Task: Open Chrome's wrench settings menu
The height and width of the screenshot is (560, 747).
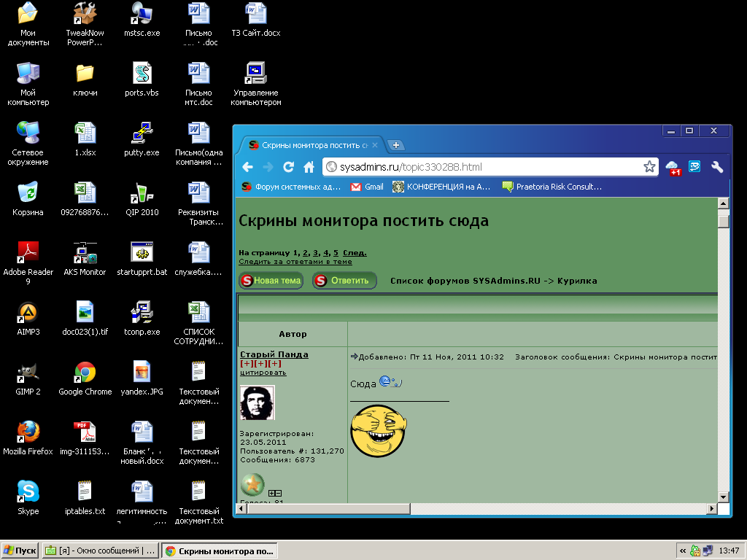Action: click(x=717, y=167)
